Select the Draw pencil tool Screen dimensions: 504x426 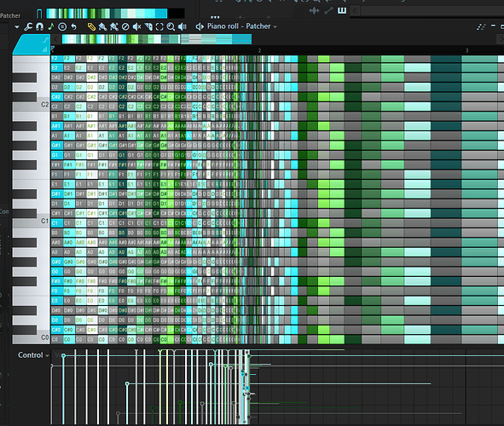[91, 26]
